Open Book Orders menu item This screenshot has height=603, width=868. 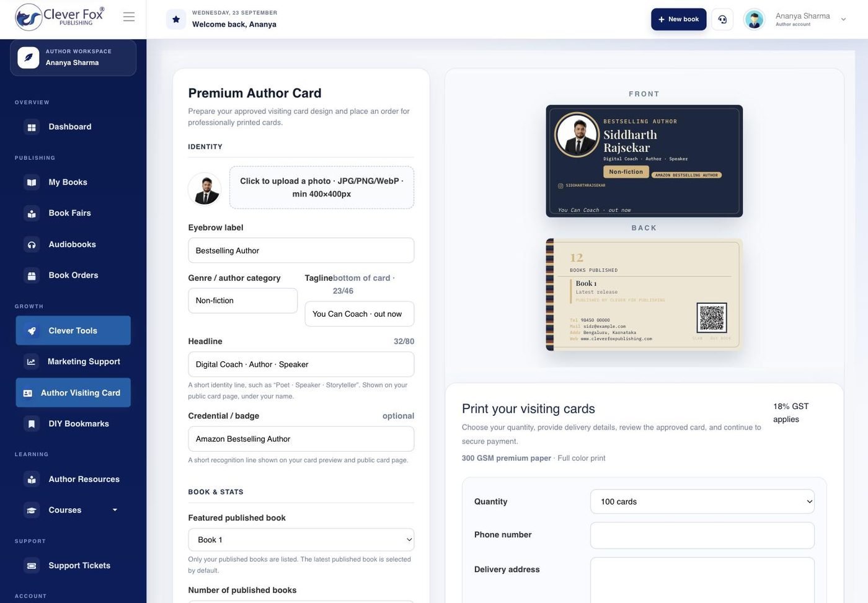pyautogui.click(x=73, y=275)
